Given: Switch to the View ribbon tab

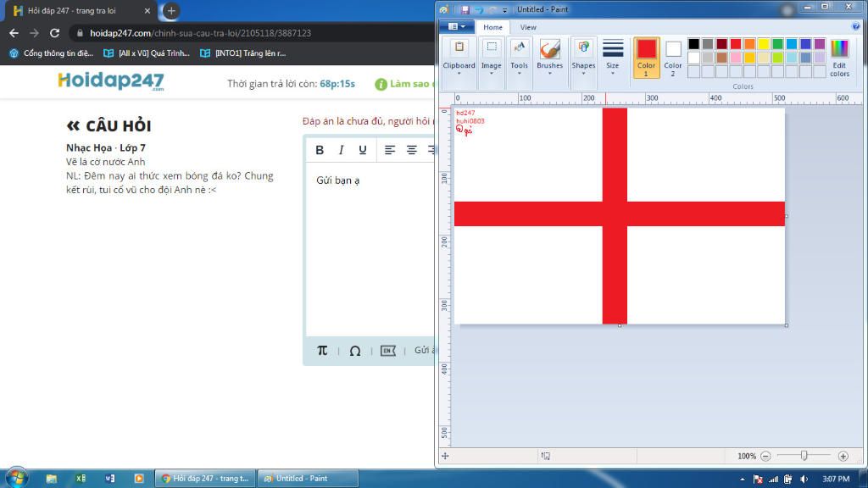Looking at the screenshot, I should (x=528, y=27).
